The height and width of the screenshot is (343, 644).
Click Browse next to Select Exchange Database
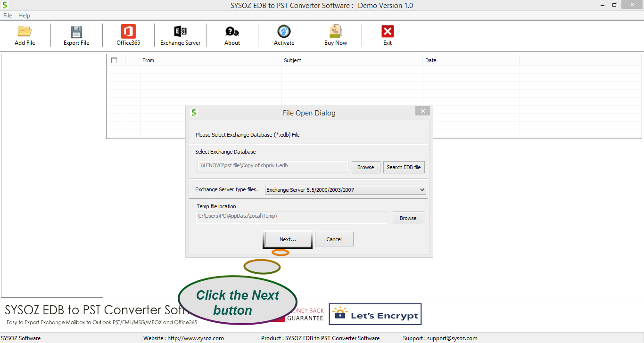click(366, 167)
